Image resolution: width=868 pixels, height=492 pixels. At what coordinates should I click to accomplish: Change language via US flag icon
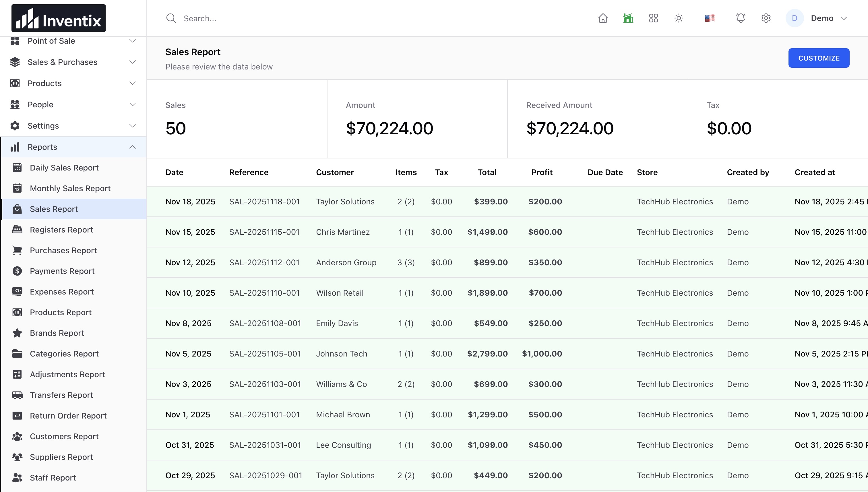(x=710, y=18)
